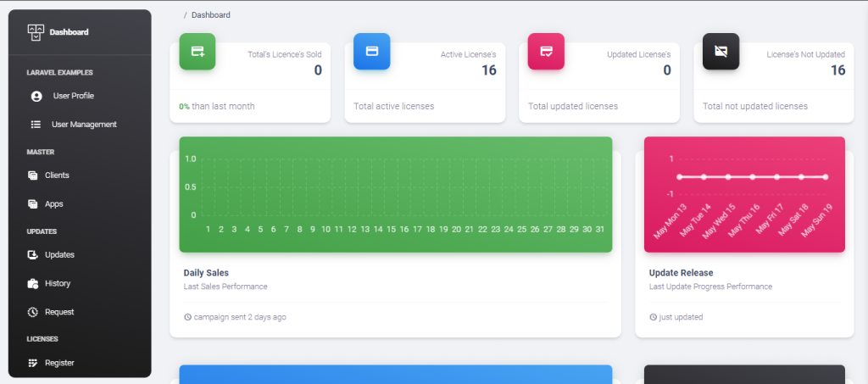This screenshot has width=868, height=384.
Task: Click the History briefcase icon
Action: [33, 284]
